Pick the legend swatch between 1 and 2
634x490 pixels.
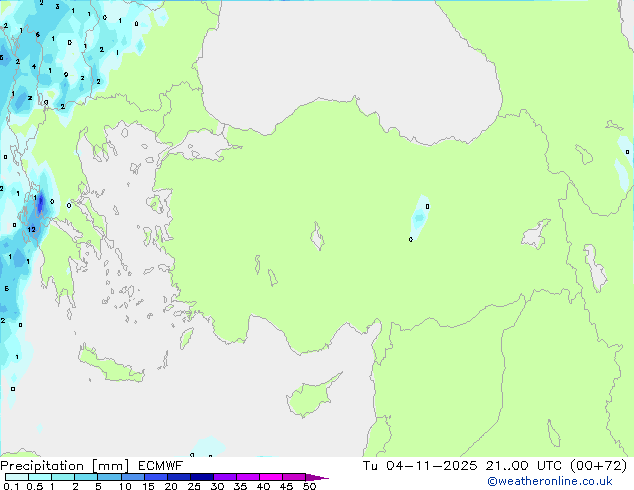[63, 477]
